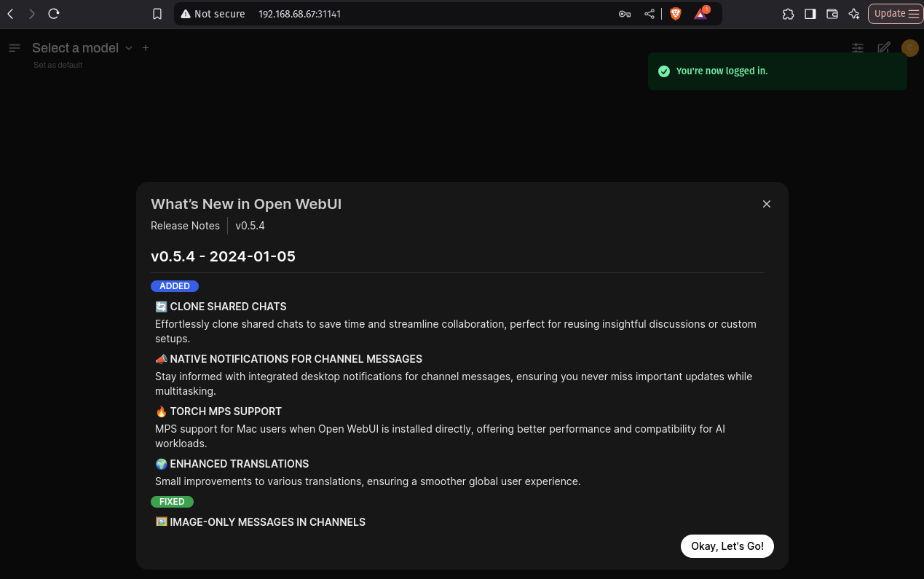Select the Set as default link
Screen dimensions: 924x579
[x=58, y=64]
